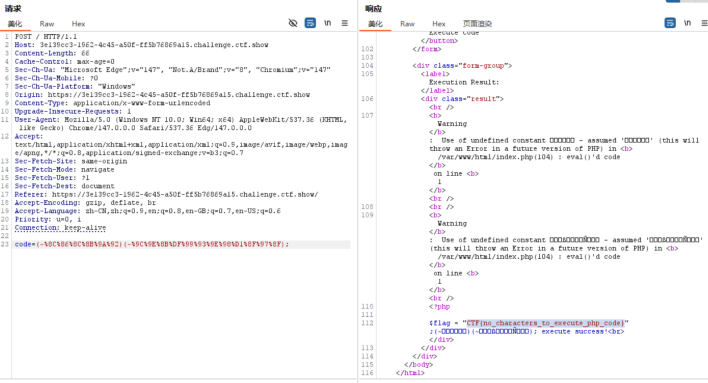
Task: Switch response view to Raw tab
Action: point(407,24)
